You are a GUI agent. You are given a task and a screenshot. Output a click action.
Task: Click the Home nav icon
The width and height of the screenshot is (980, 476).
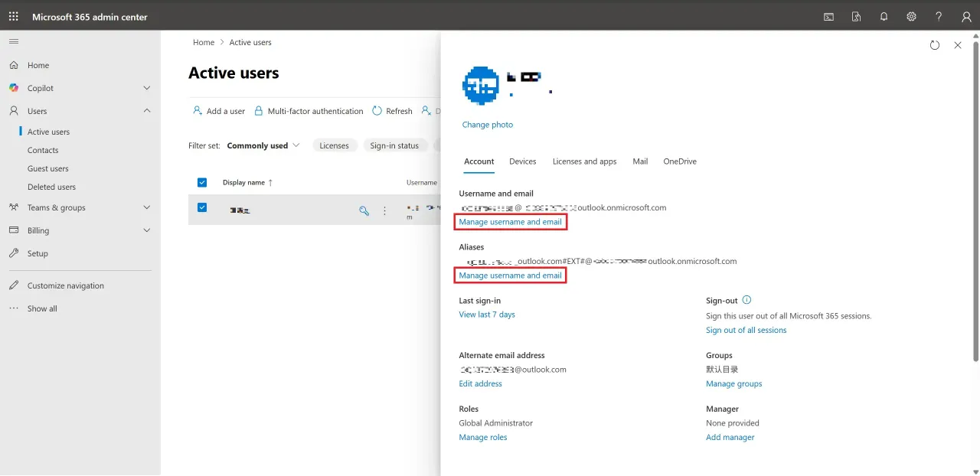(14, 65)
